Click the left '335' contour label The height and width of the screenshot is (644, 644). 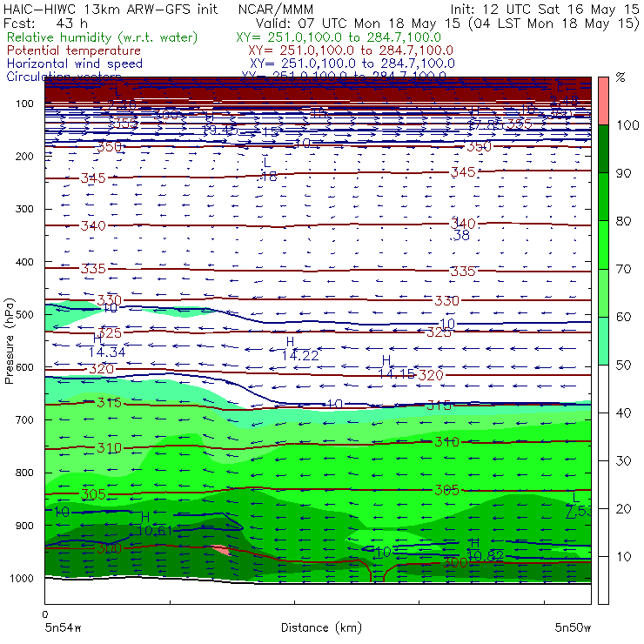[x=93, y=269]
